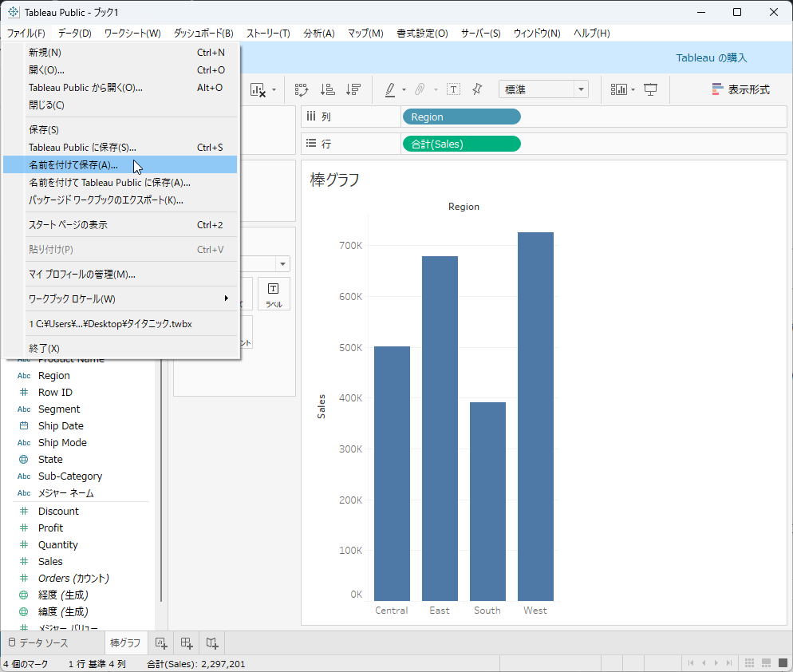This screenshot has width=793, height=672.
Task: Add a new worksheet tab icon
Action: tap(160, 643)
